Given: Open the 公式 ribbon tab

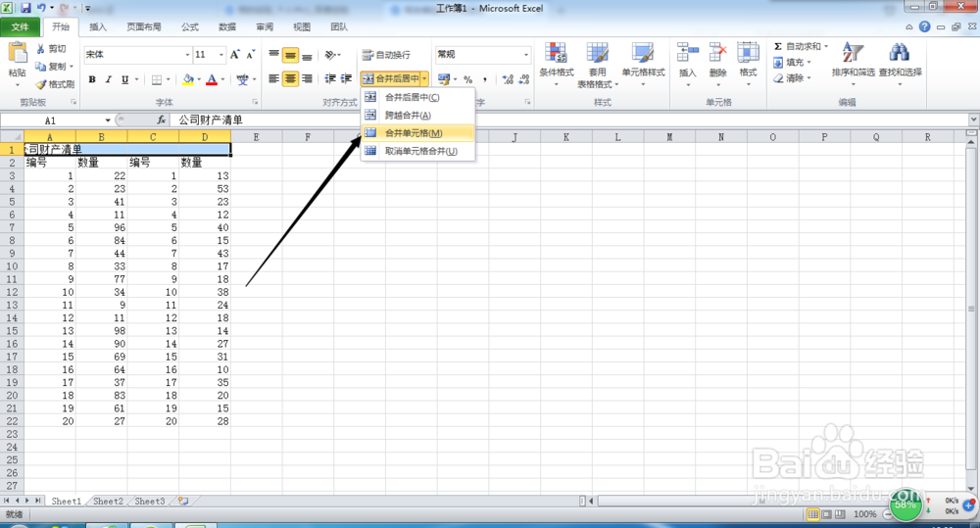Looking at the screenshot, I should click(x=190, y=26).
